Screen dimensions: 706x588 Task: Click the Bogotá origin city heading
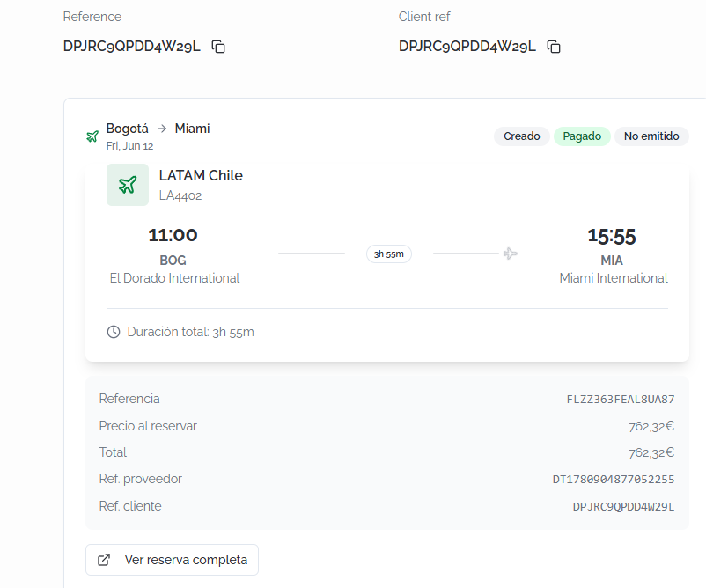click(x=127, y=129)
